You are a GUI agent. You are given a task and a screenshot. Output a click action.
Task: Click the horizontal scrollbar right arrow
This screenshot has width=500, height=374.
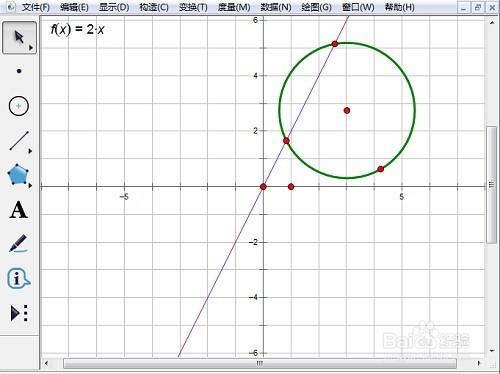point(479,363)
